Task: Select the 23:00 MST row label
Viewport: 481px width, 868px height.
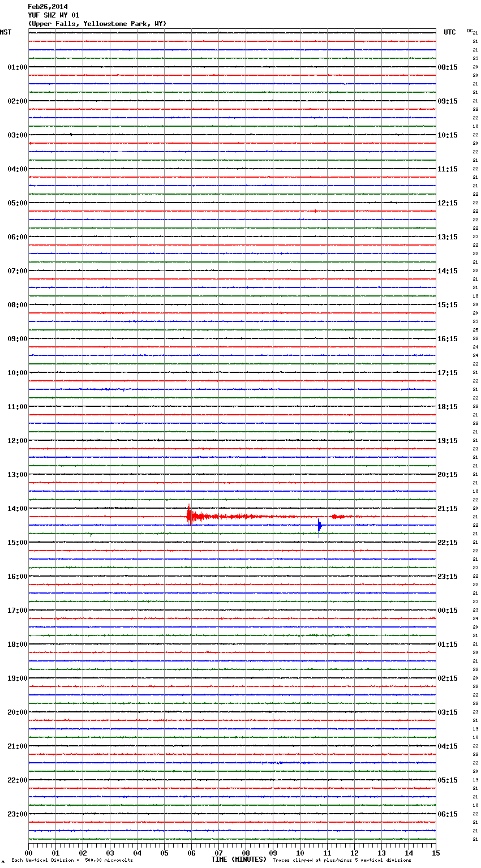Action: (17, 814)
